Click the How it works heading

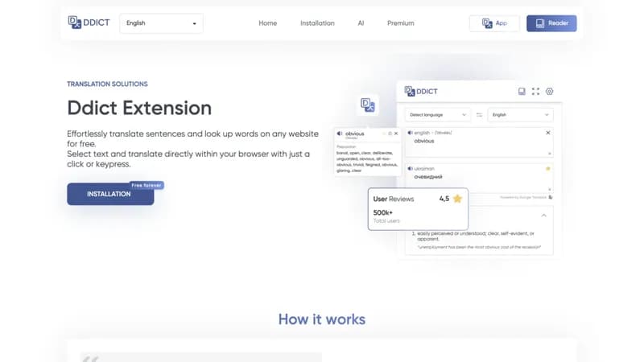click(322, 319)
